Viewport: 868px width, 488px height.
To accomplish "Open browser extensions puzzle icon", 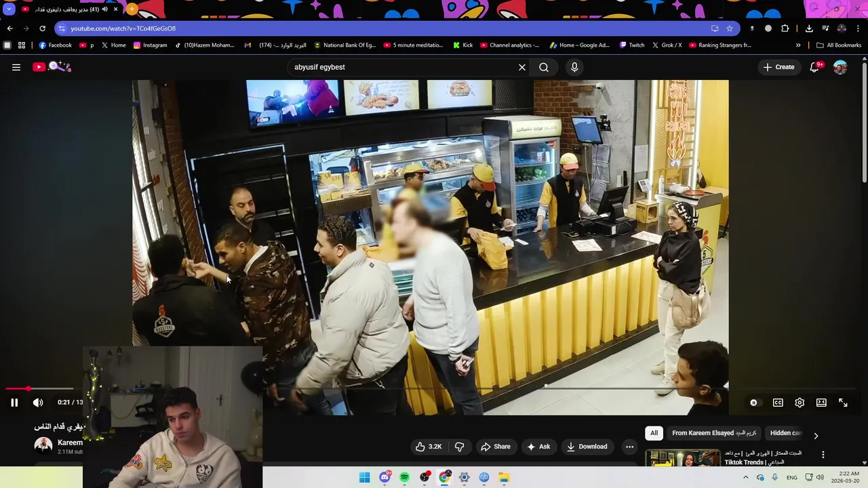I will pyautogui.click(x=785, y=28).
